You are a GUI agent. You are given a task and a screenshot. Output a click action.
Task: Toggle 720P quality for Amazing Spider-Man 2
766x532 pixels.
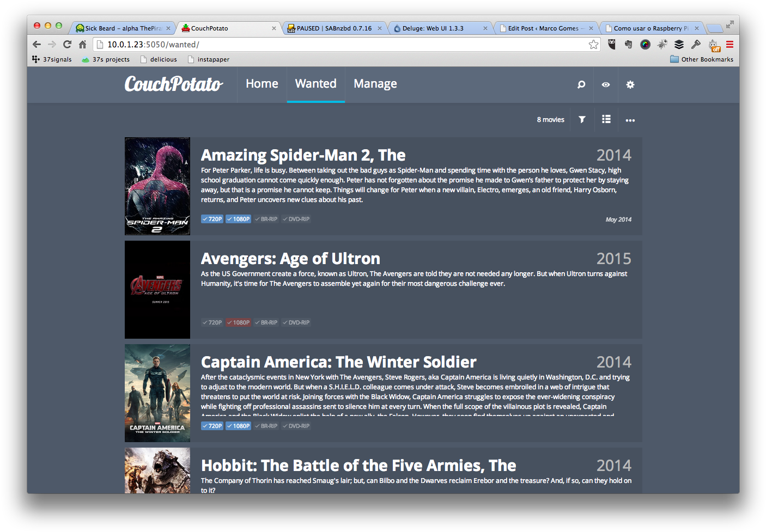point(212,219)
